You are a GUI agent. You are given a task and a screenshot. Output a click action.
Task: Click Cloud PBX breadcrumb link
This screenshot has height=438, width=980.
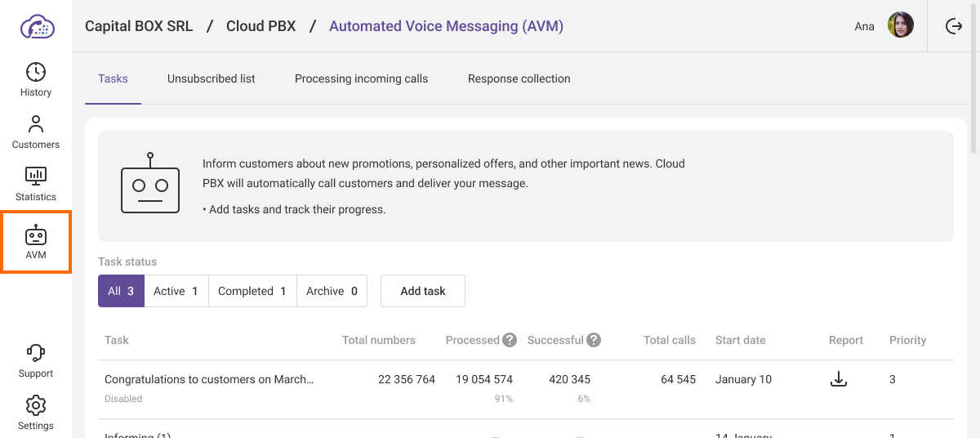(x=261, y=26)
